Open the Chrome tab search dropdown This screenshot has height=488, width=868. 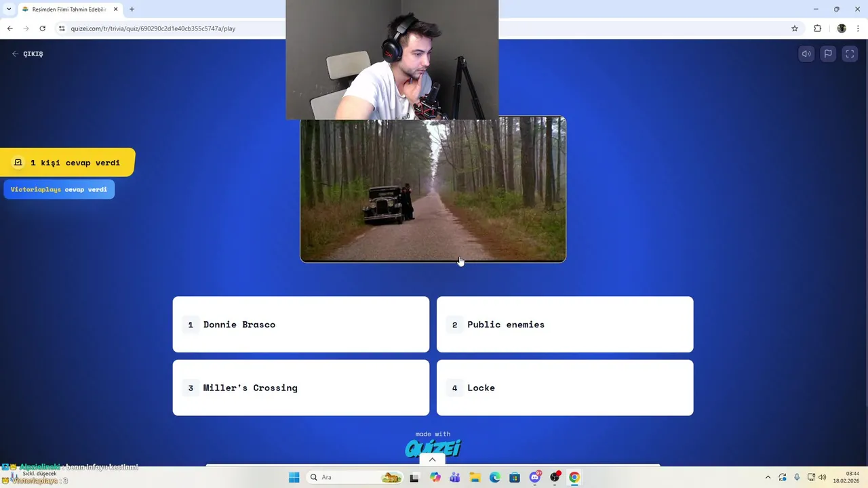tap(9, 9)
